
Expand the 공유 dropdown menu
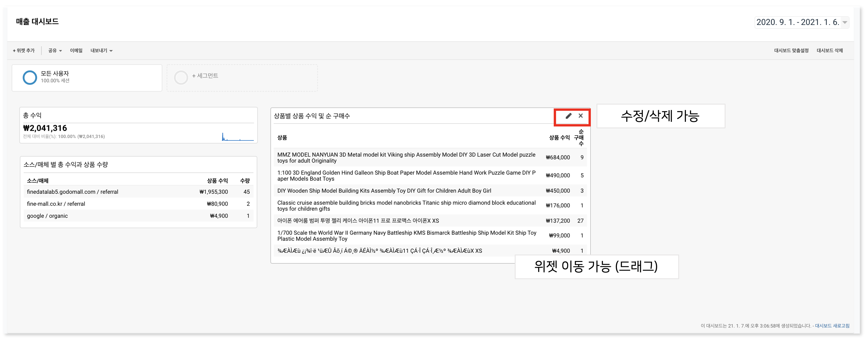(55, 50)
